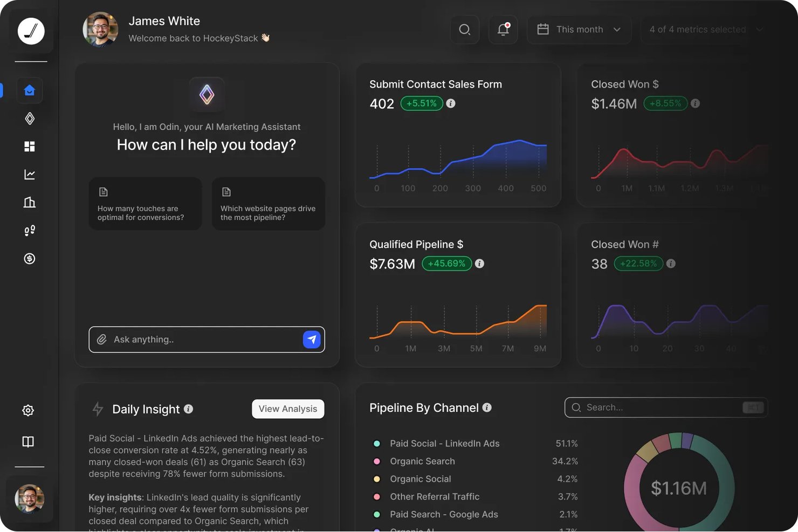Click the Odin assistant logo icon

coord(207,95)
